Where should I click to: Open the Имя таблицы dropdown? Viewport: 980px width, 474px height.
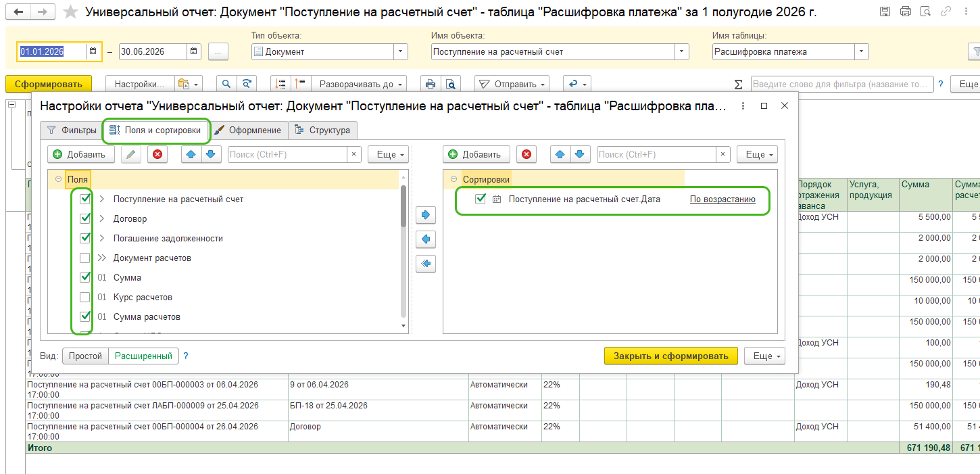862,51
